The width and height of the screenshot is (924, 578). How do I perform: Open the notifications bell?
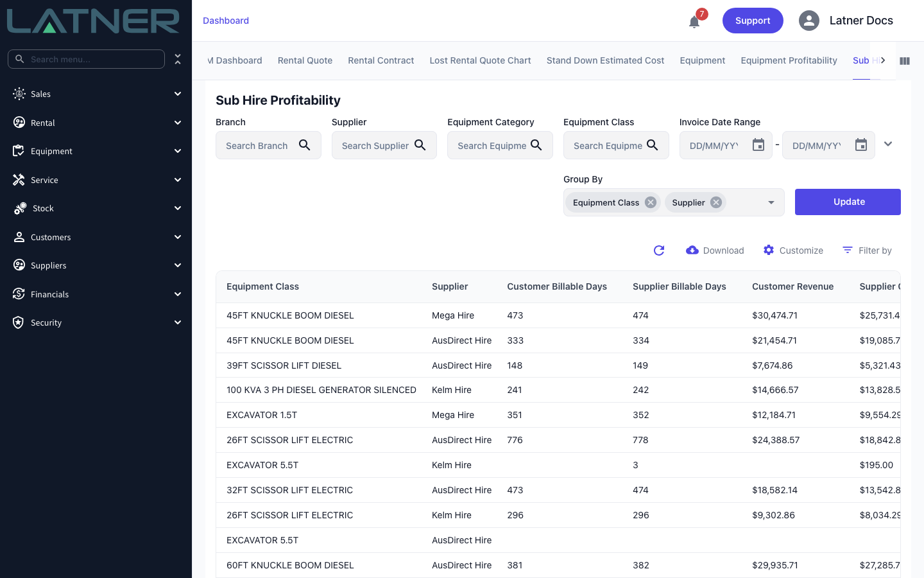coord(694,22)
